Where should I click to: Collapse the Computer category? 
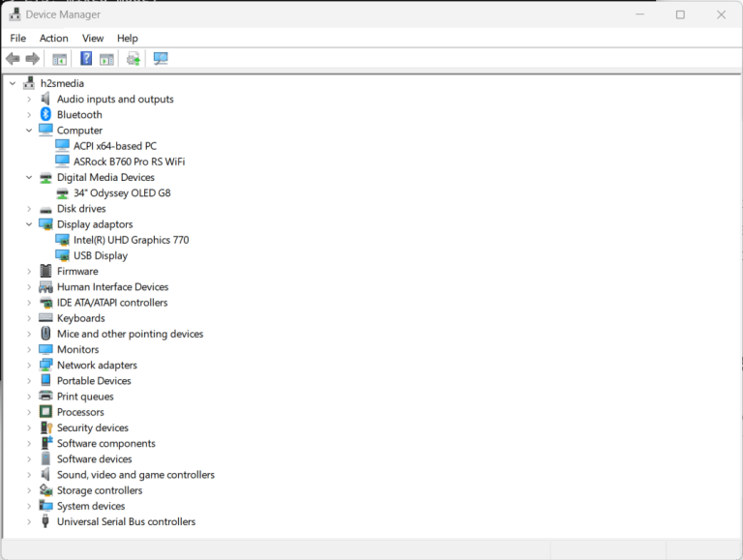[x=29, y=131]
